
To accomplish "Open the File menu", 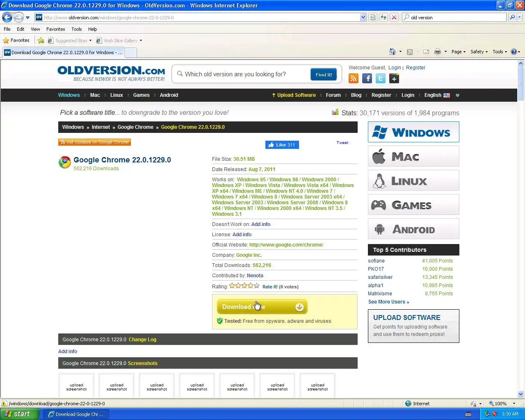I will click(x=7, y=29).
